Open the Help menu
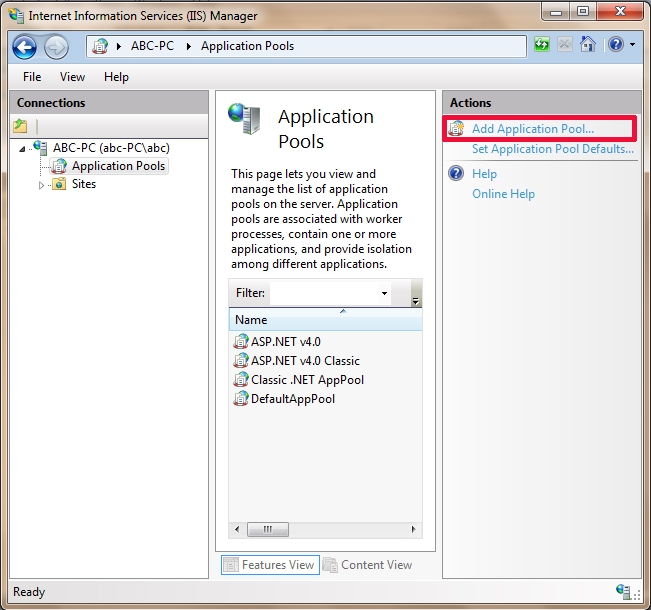The image size is (651, 610). [116, 77]
